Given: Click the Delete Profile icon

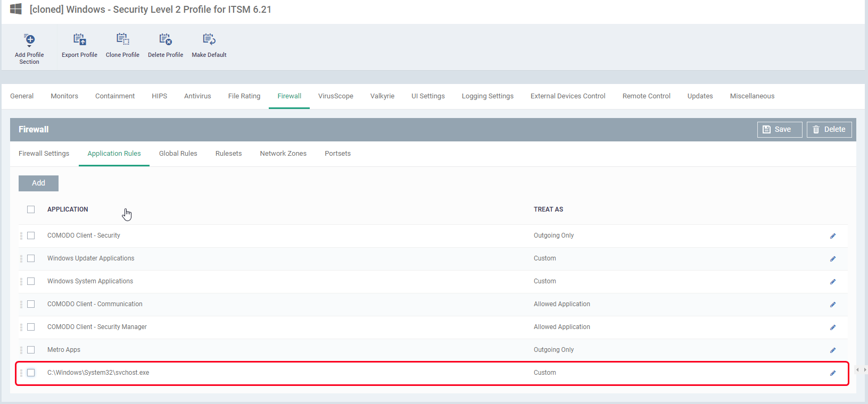Looking at the screenshot, I should (166, 39).
